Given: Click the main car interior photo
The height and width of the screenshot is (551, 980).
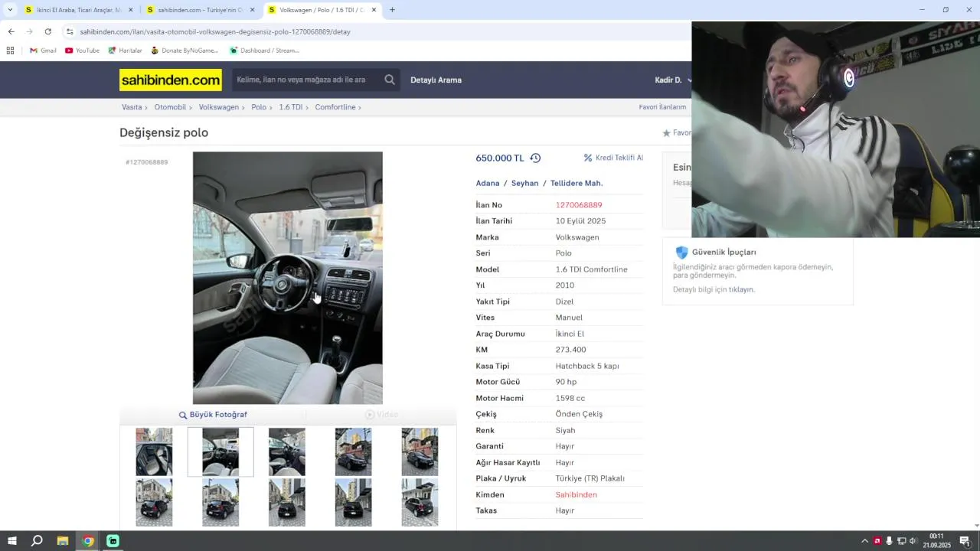Looking at the screenshot, I should coord(288,278).
